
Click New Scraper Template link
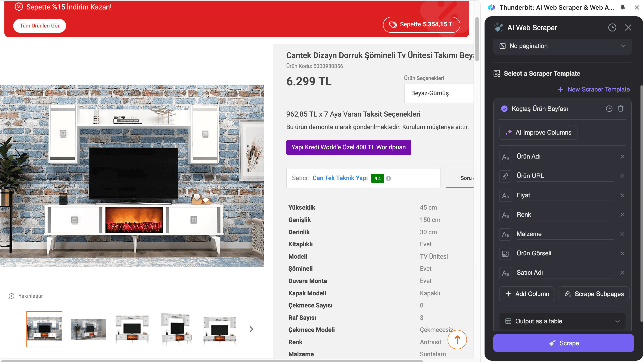(594, 89)
